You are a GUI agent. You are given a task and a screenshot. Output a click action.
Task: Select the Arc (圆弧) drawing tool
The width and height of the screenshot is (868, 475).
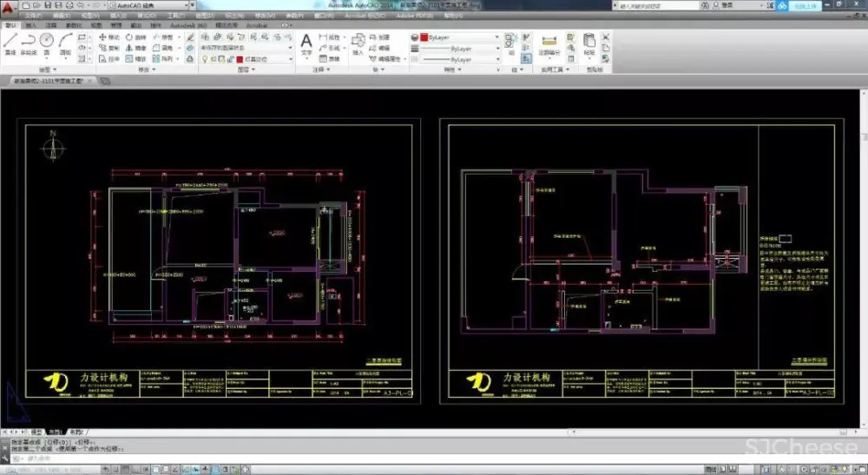66,42
